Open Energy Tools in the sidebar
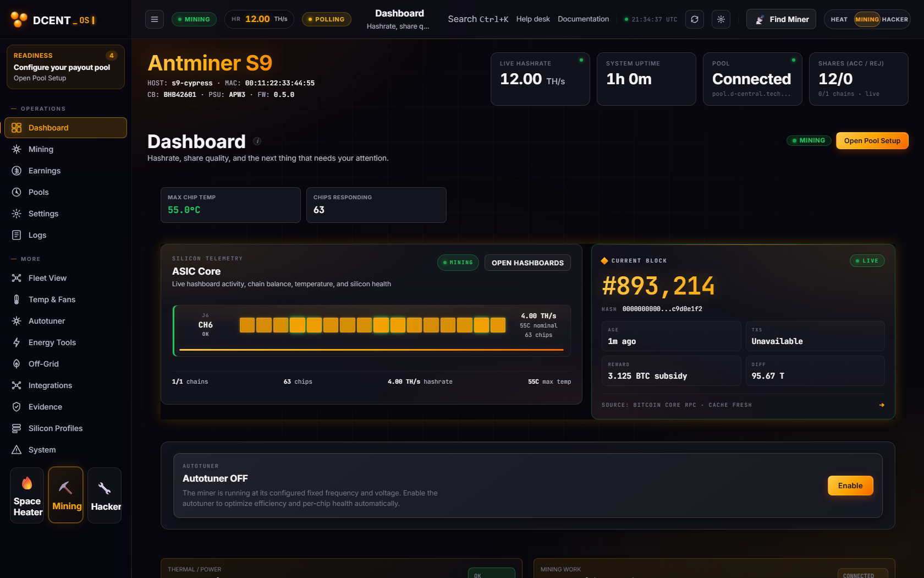This screenshot has height=578, width=924. [x=65, y=342]
